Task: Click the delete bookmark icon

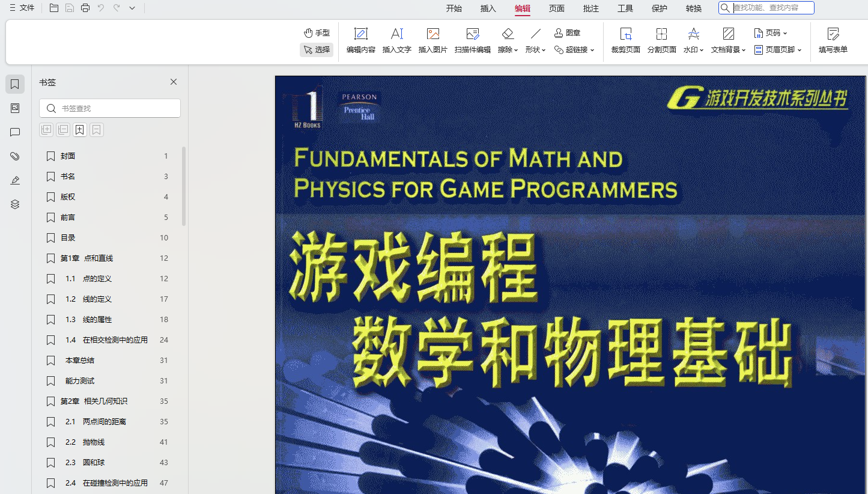Action: (x=97, y=130)
